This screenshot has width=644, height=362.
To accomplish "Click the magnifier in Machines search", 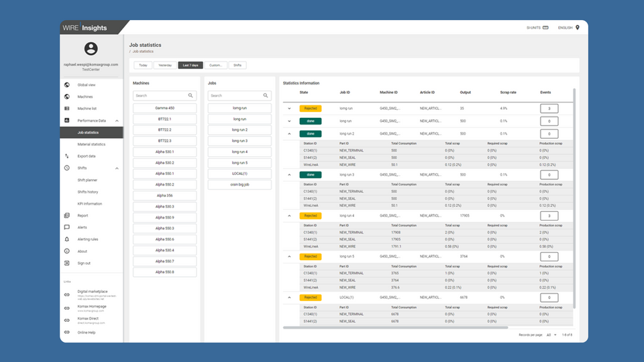I will pos(191,96).
